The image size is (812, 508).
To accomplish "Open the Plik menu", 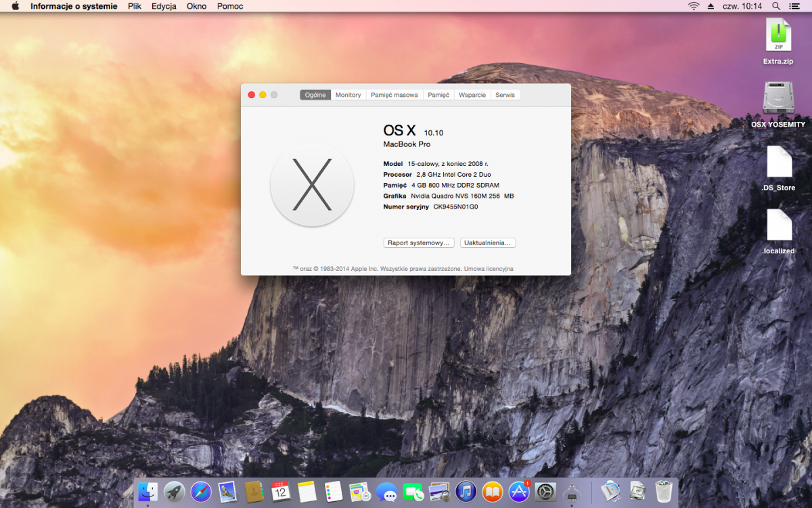I will tap(135, 6).
